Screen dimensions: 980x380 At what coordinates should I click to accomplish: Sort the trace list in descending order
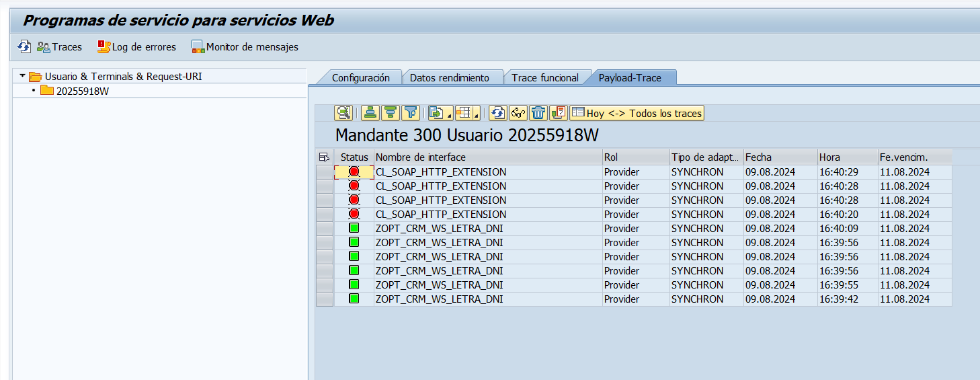coord(391,113)
